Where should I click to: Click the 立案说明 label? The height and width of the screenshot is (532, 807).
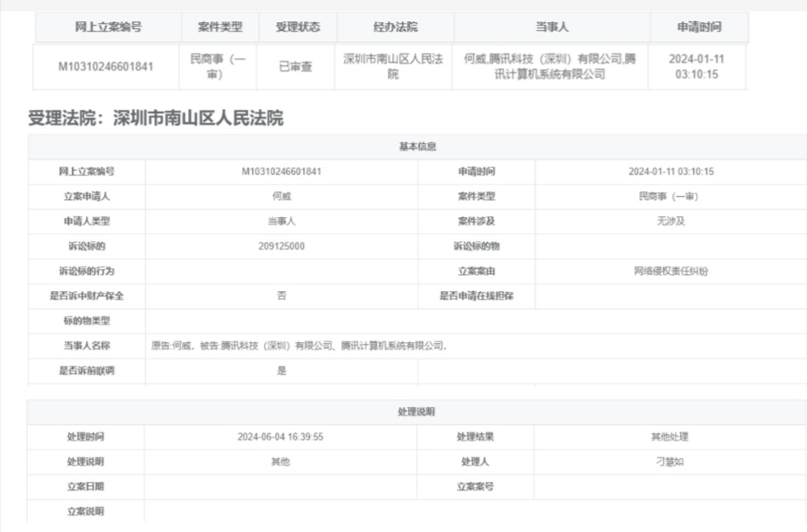[x=85, y=512]
